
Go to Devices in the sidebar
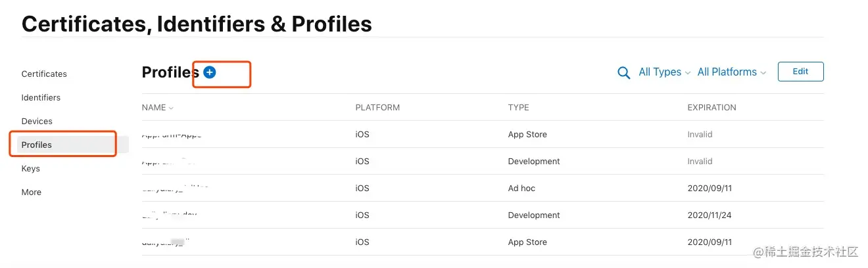coord(37,122)
